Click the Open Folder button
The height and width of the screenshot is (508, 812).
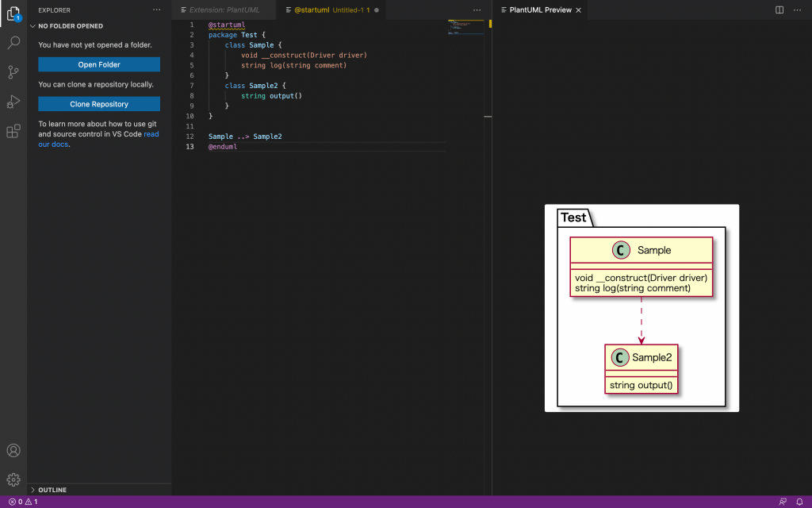[99, 64]
